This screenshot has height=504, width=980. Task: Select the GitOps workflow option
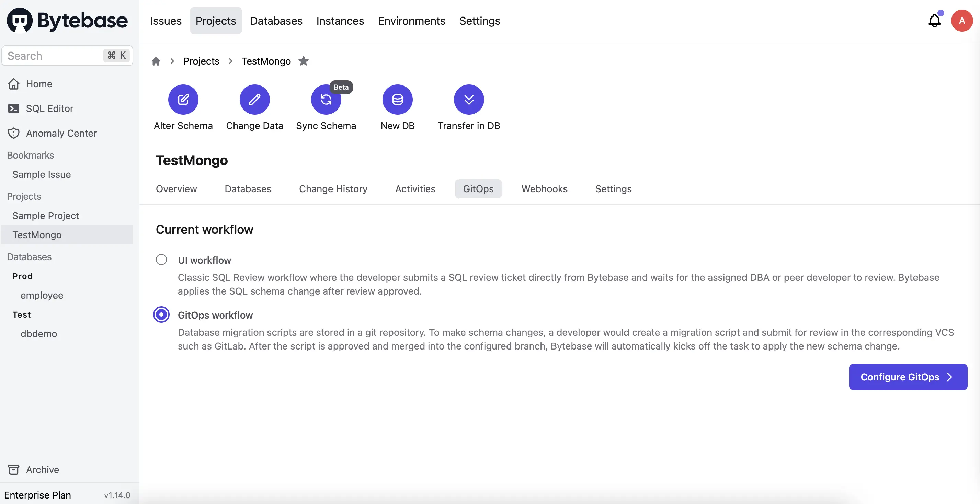click(161, 314)
